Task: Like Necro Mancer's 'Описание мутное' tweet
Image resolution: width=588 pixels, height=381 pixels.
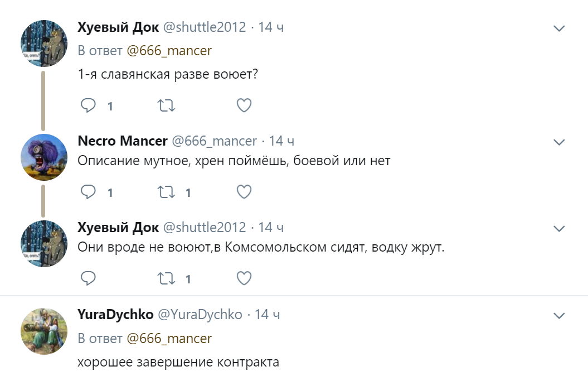Action: 244,192
